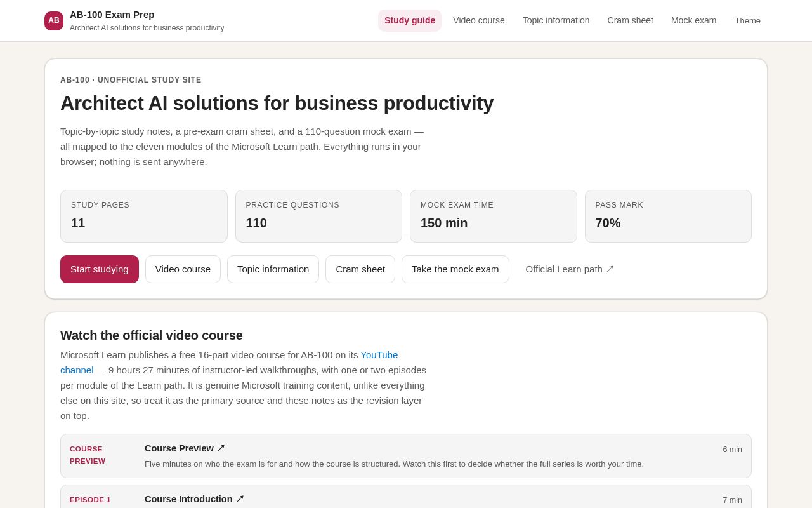Open the Course Preview video link
812x508 pixels.
185,448
